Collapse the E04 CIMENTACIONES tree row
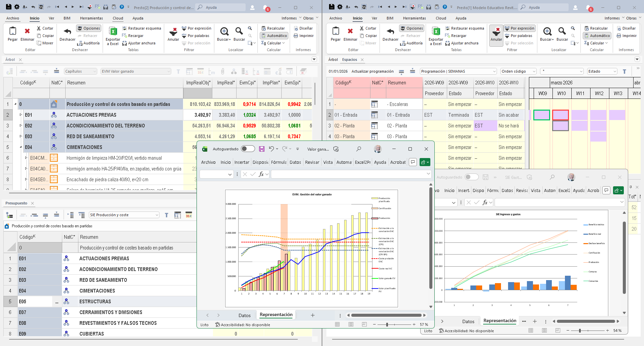Screen dimensions: 644x346 [x=21, y=147]
